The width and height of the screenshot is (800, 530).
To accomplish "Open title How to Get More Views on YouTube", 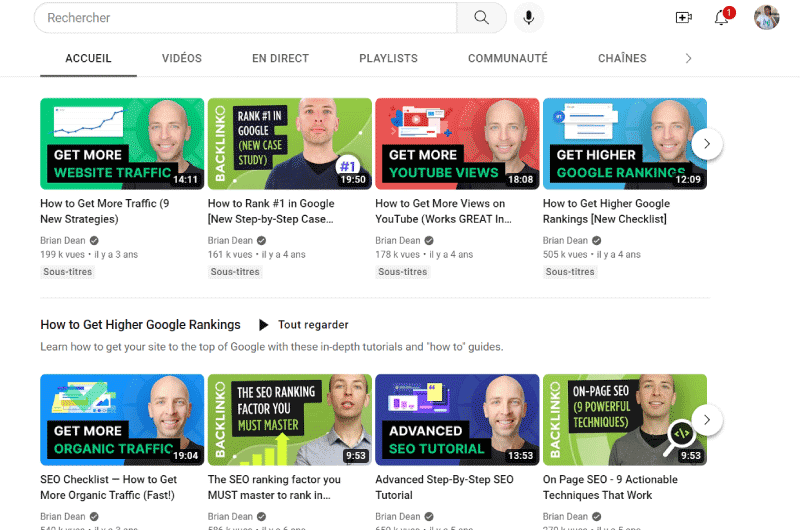I will tap(443, 211).
